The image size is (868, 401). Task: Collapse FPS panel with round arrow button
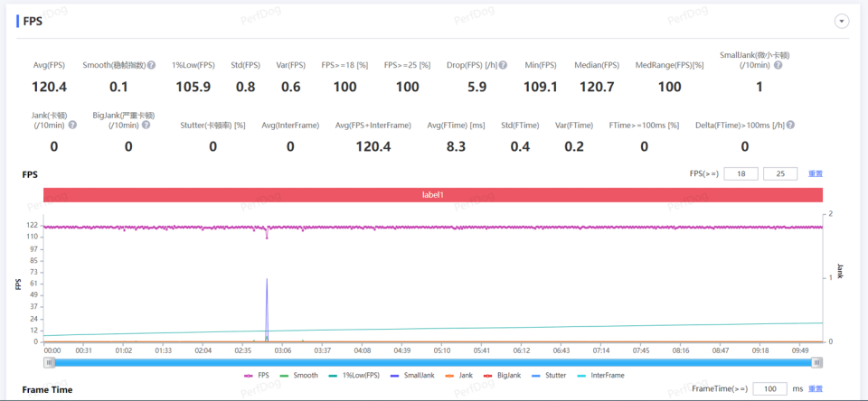click(842, 22)
